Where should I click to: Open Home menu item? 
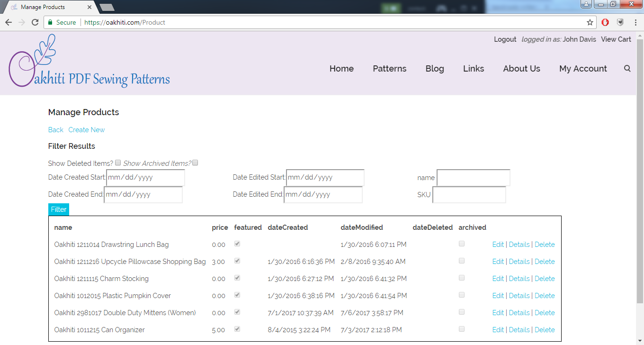341,68
